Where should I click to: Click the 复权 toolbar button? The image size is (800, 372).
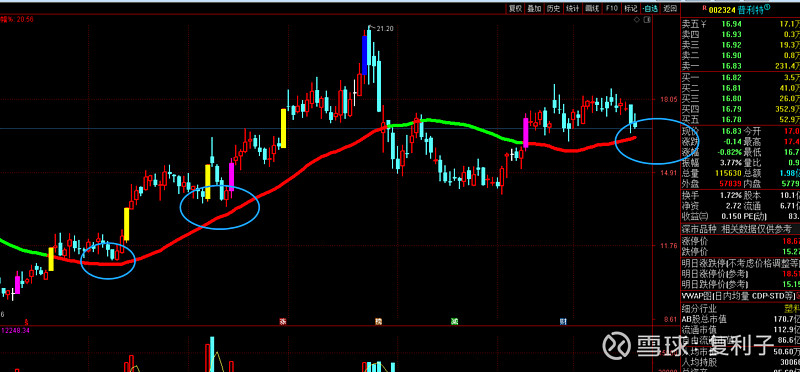[x=515, y=8]
